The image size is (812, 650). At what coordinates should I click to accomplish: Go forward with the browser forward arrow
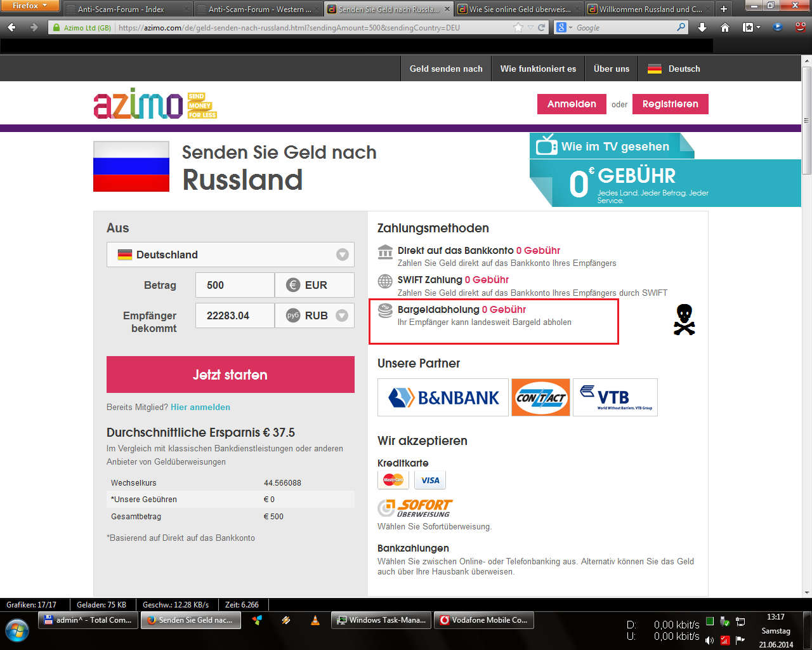(x=34, y=27)
